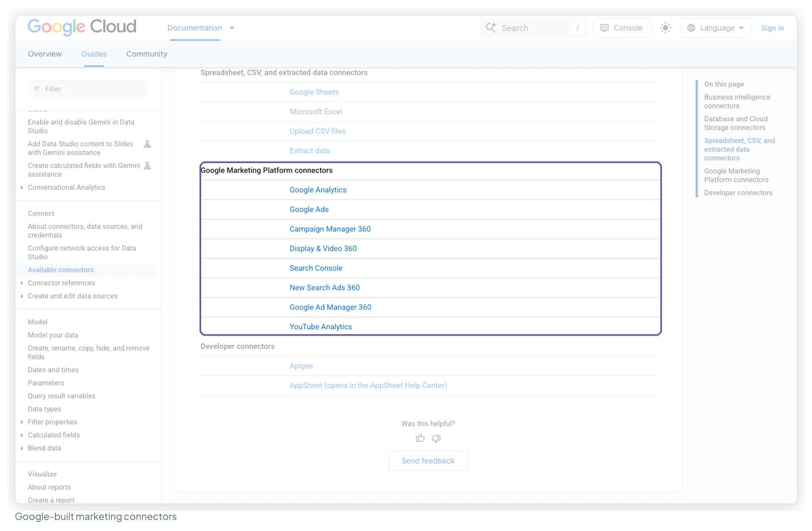Screen dimensions: 812x531
Task: Open the Google Analytics connector link
Action: point(318,190)
